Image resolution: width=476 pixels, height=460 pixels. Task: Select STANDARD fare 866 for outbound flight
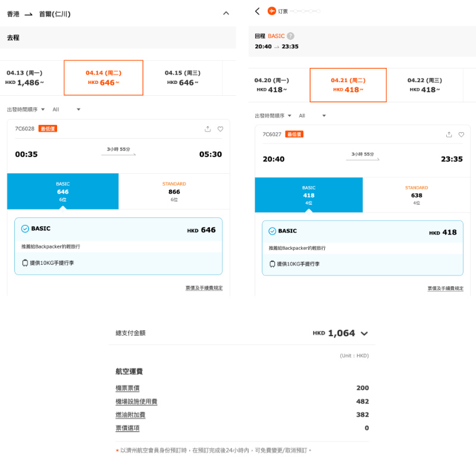click(x=174, y=191)
